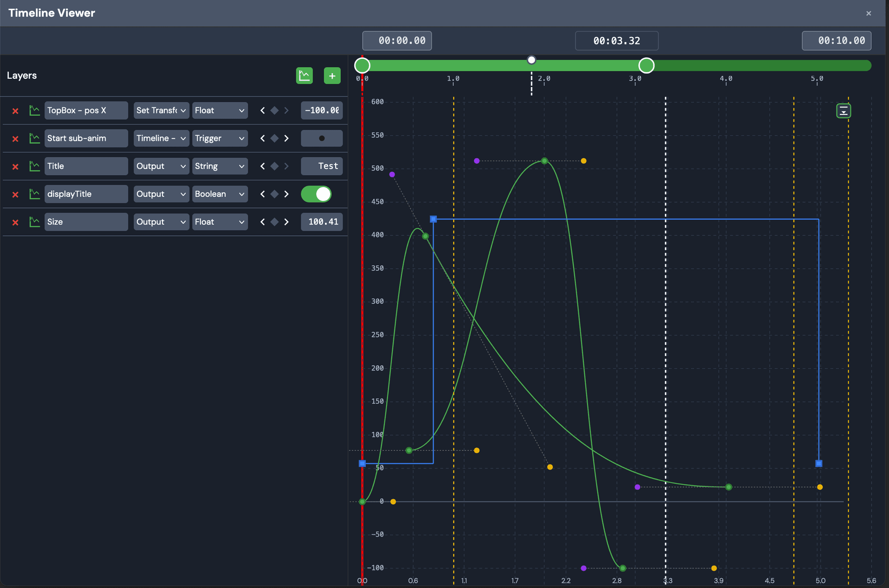
Task: Delete the Title layer
Action: point(15,167)
